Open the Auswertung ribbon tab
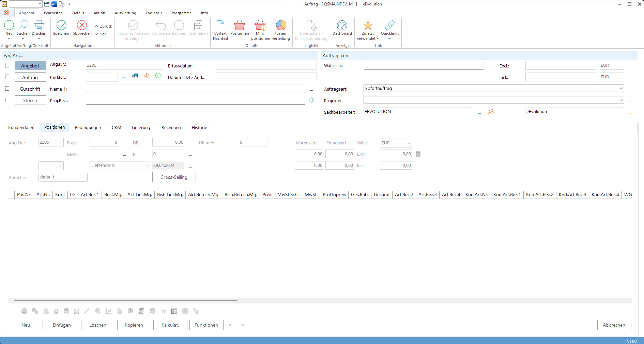 pyautogui.click(x=125, y=13)
